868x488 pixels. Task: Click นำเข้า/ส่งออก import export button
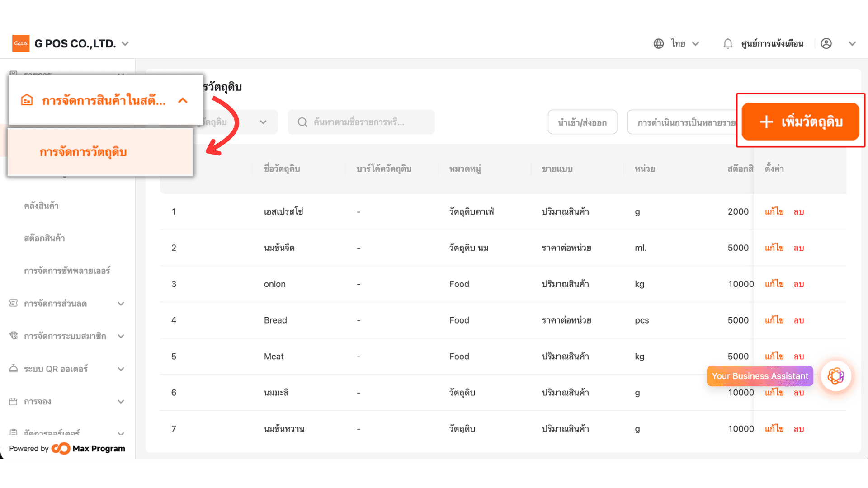[x=582, y=122]
